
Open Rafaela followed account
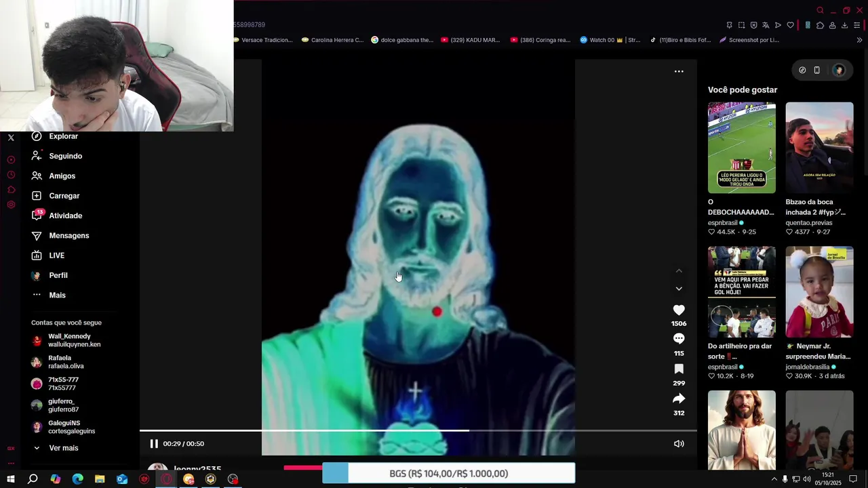(58, 362)
